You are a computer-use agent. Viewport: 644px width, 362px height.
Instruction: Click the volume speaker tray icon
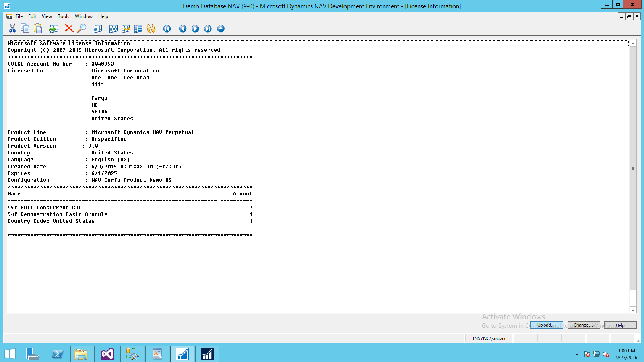click(x=606, y=354)
